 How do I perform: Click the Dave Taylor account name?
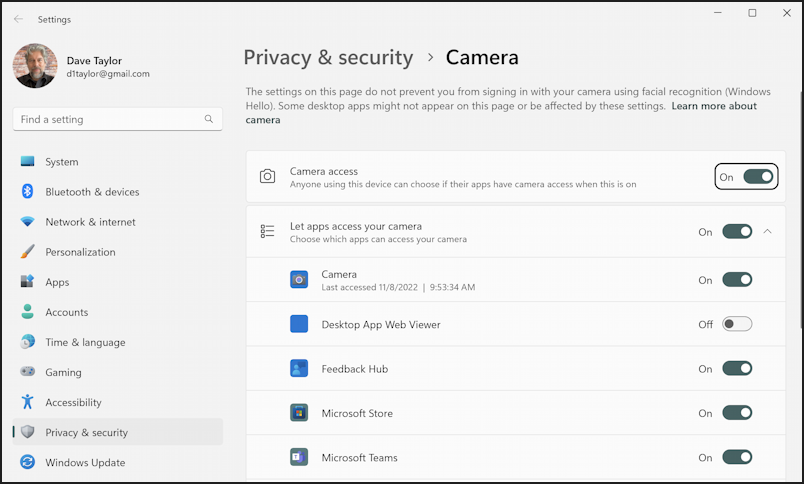coord(94,60)
